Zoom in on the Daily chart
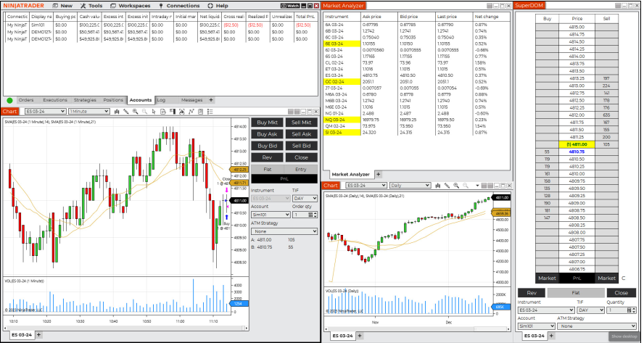 [x=456, y=185]
